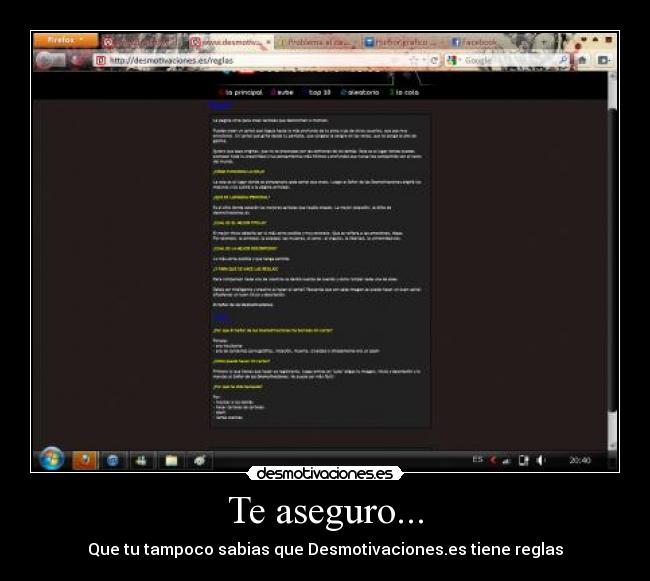Image resolution: width=650 pixels, height=581 pixels.
Task: Click the device tray icon
Action: pos(524,460)
